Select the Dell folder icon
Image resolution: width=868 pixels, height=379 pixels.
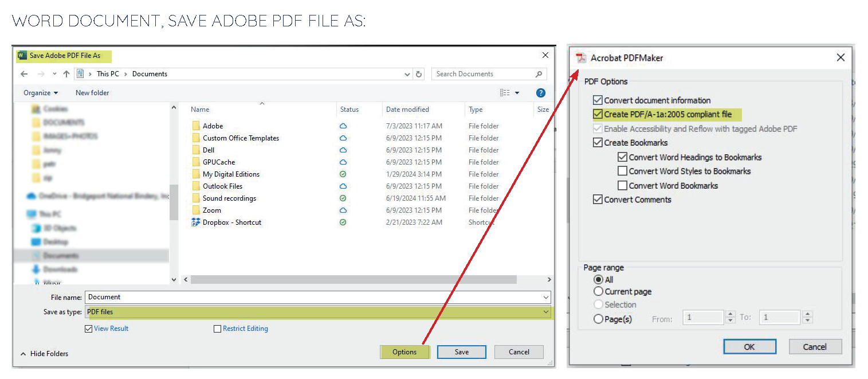(x=196, y=150)
